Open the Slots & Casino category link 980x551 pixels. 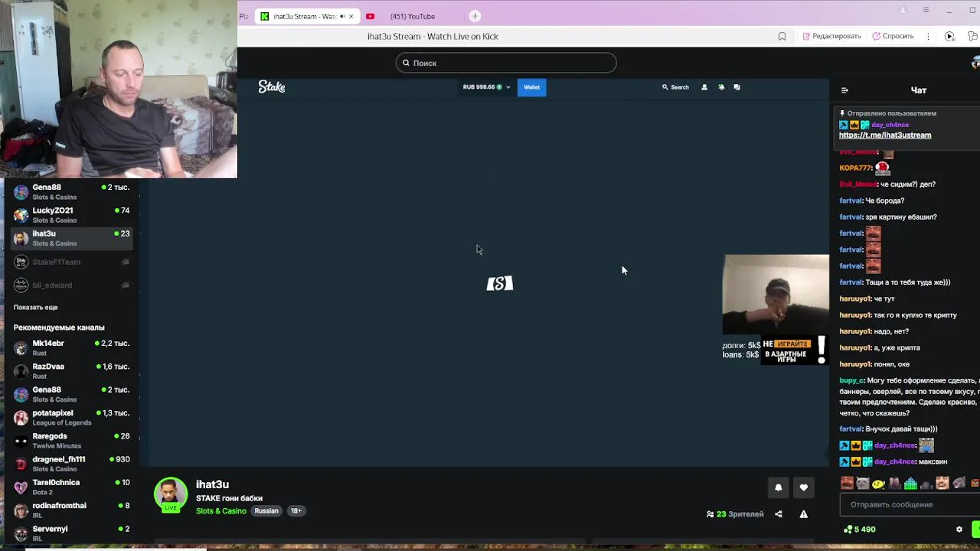point(221,511)
